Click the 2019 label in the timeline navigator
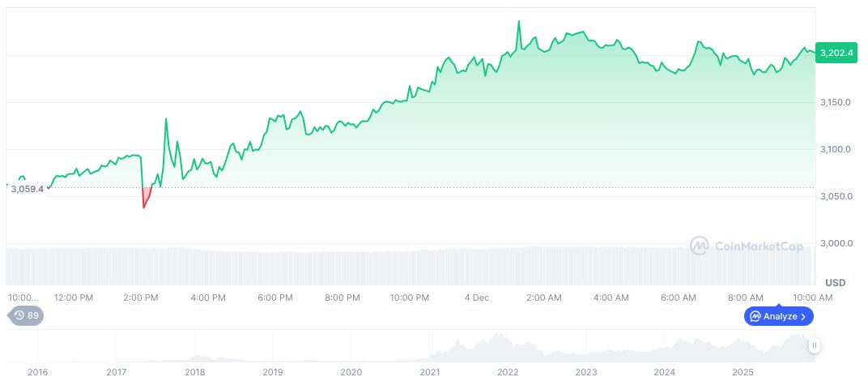This screenshot has width=868, height=381. pos(273,372)
